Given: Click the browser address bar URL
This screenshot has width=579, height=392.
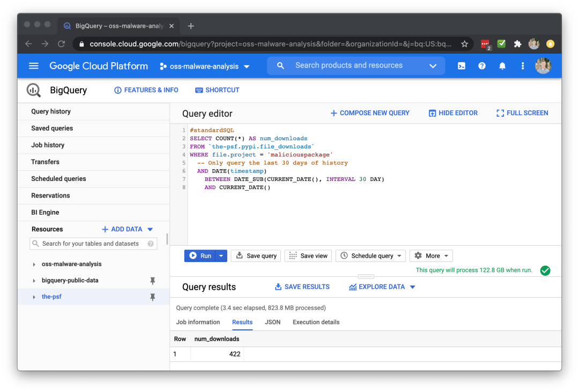Looking at the screenshot, I should (270, 44).
